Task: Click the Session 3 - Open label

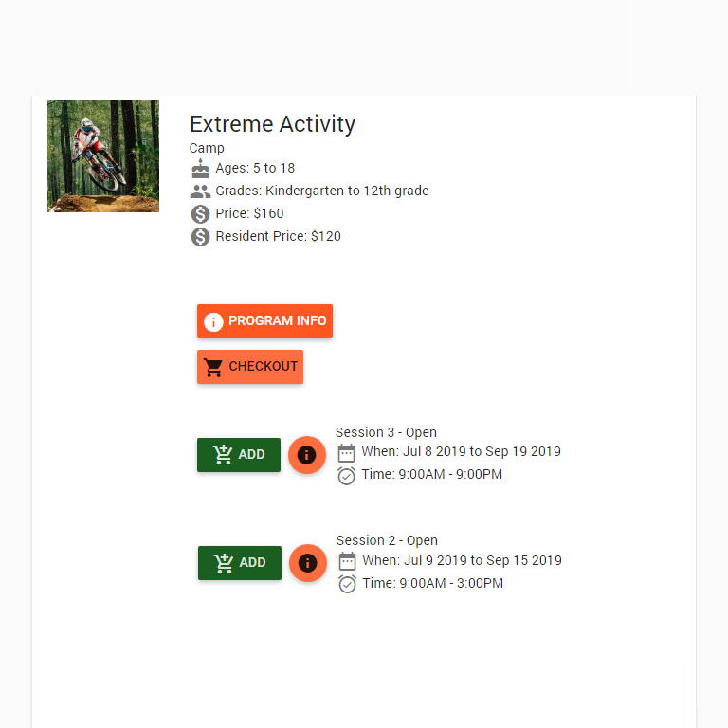Action: coord(386,432)
